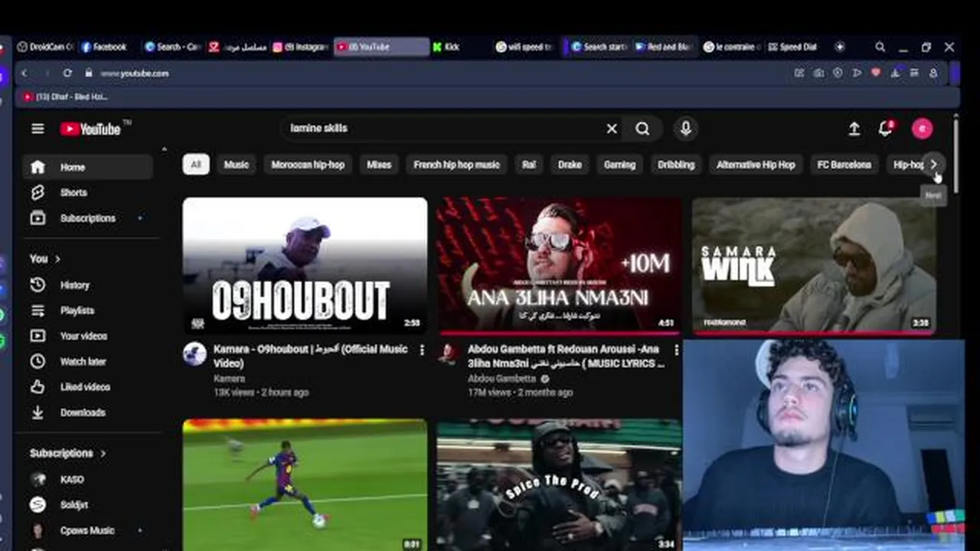
Task: Select the 'All' filter chip
Action: (x=196, y=165)
